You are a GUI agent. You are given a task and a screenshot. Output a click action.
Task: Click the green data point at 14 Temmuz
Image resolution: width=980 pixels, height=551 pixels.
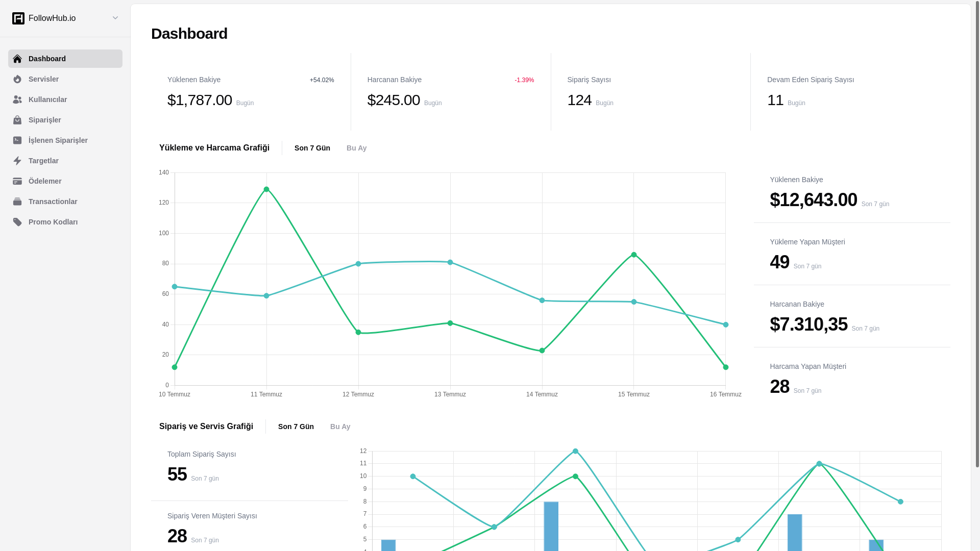[542, 350]
